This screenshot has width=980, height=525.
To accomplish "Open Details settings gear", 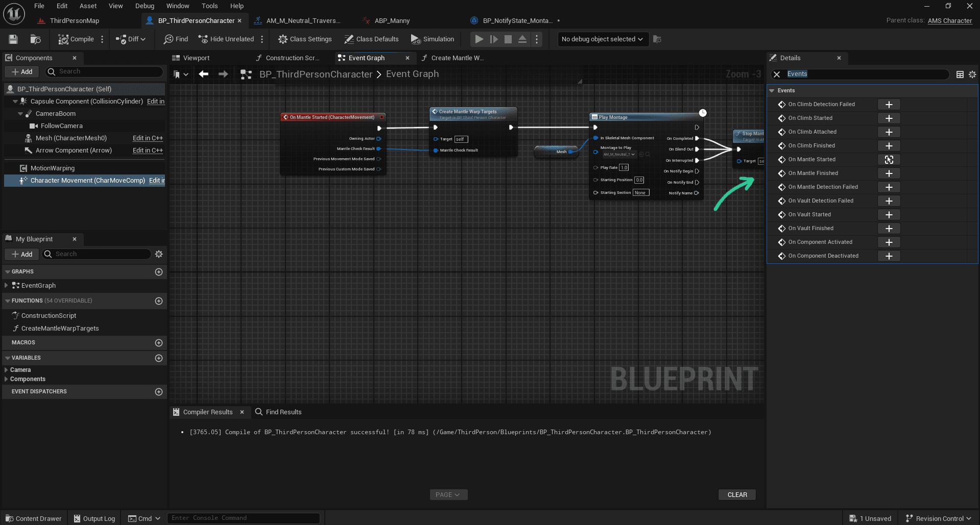I will [x=972, y=74].
